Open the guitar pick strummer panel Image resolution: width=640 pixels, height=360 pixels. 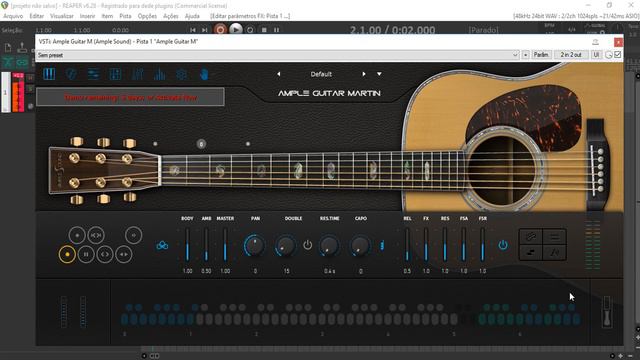[x=71, y=74]
